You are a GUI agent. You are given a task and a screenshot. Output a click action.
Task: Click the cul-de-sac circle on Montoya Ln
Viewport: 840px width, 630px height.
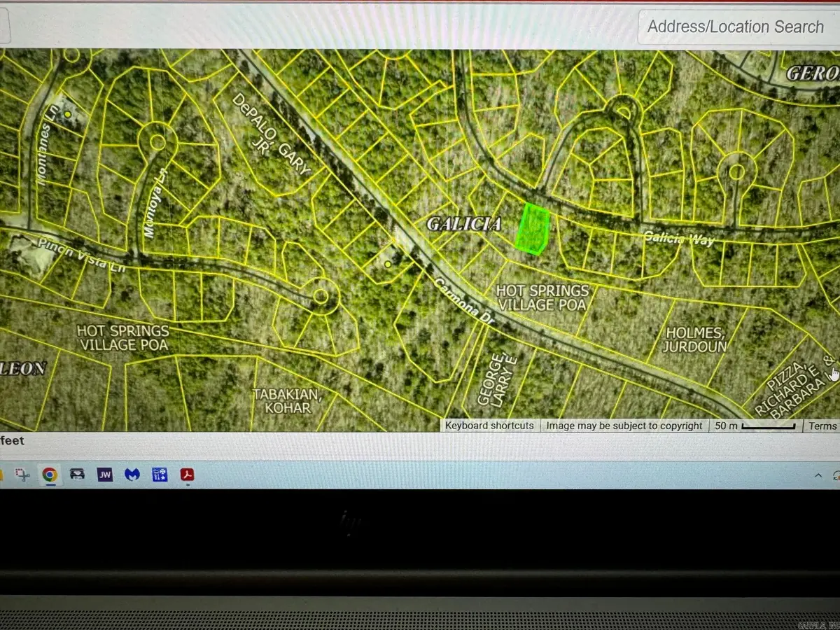click(157, 142)
